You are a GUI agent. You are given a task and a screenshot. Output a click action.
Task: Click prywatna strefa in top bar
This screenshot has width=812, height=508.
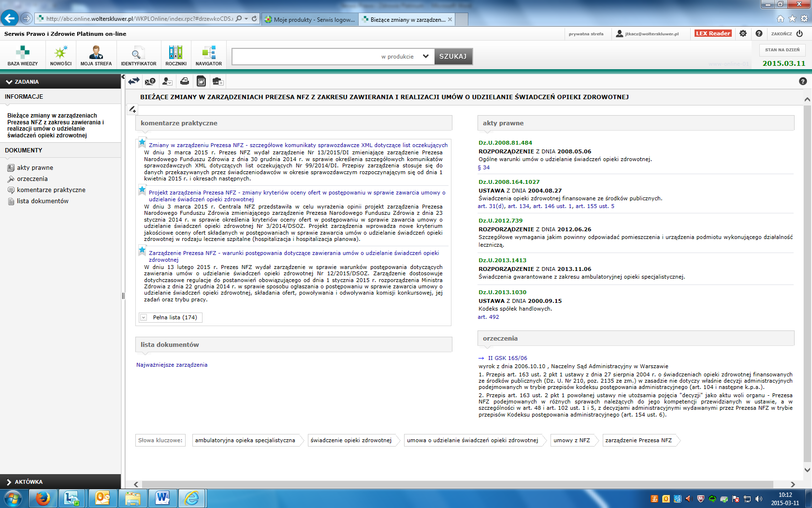tap(586, 34)
